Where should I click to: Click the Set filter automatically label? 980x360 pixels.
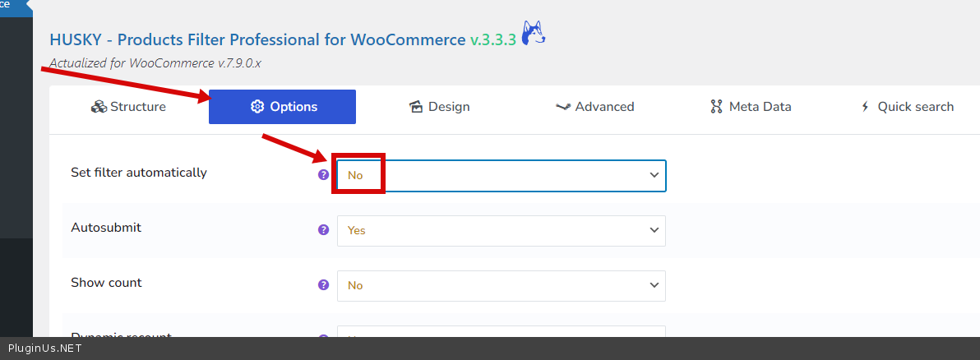point(139,173)
